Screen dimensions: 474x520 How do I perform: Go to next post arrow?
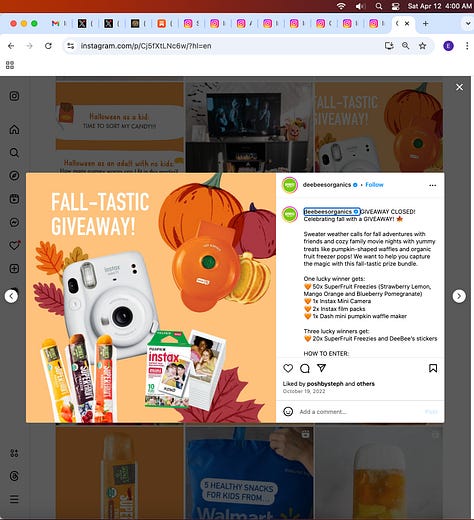(459, 296)
